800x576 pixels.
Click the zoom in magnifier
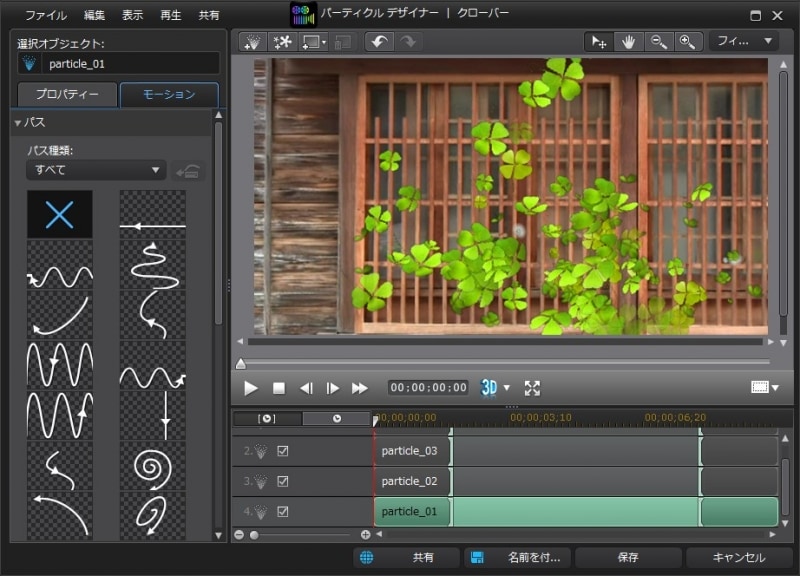[686, 42]
